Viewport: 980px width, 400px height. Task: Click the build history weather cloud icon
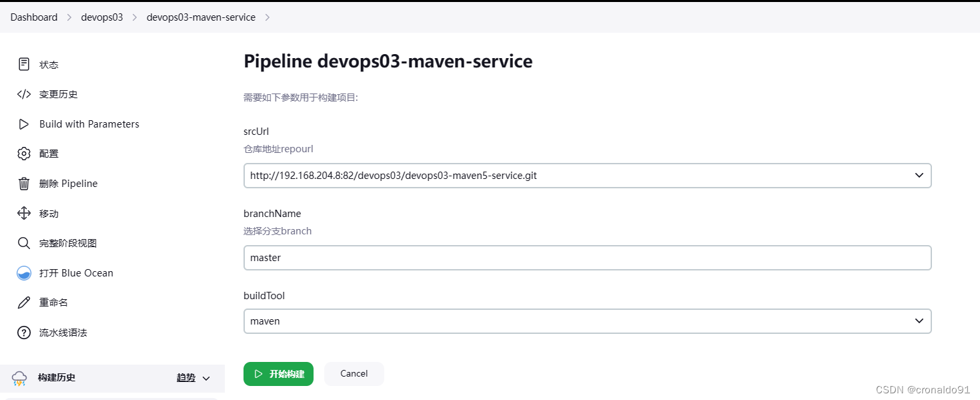19,378
